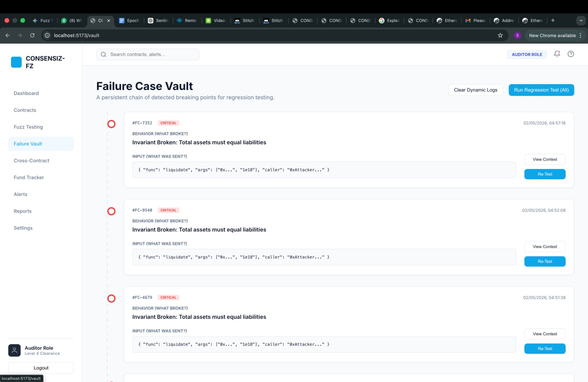This screenshot has height=382, width=588.
Task: Click timestamp 02/05/2026, 04:51:38
Action: click(x=544, y=298)
